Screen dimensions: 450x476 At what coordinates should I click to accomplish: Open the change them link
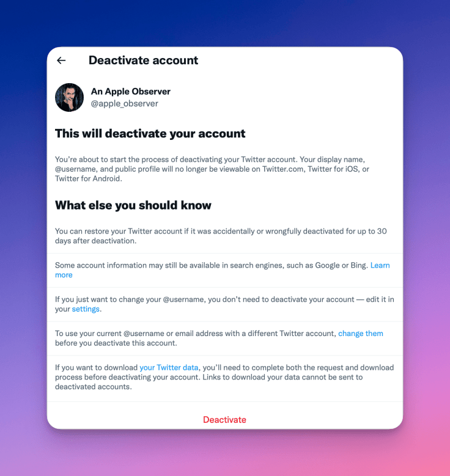pyautogui.click(x=361, y=333)
